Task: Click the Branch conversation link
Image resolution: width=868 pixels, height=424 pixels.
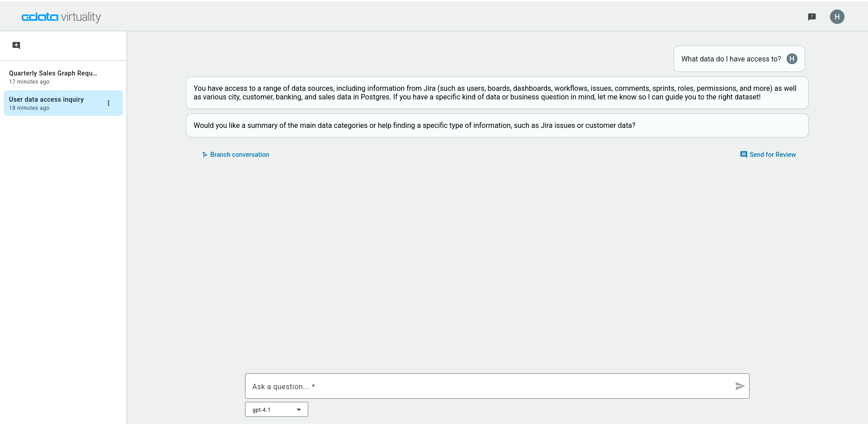Action: coord(239,155)
